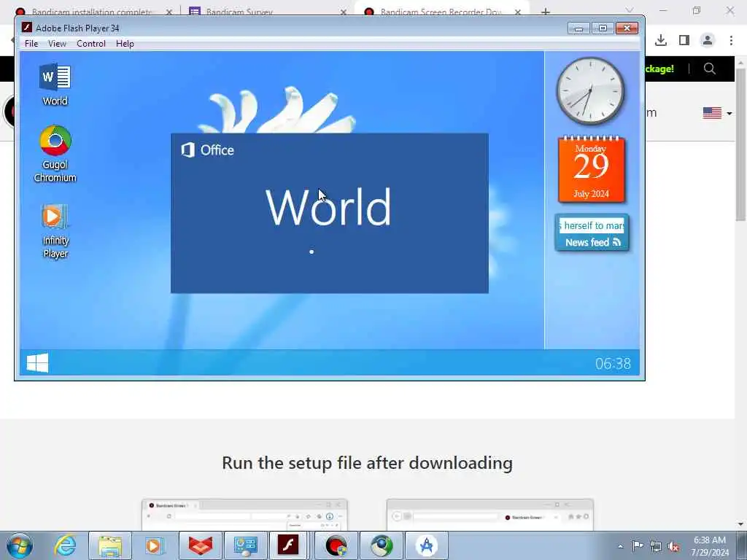747x560 pixels.
Task: Click the 06:38 clock in Flash taskbar
Action: pos(613,364)
